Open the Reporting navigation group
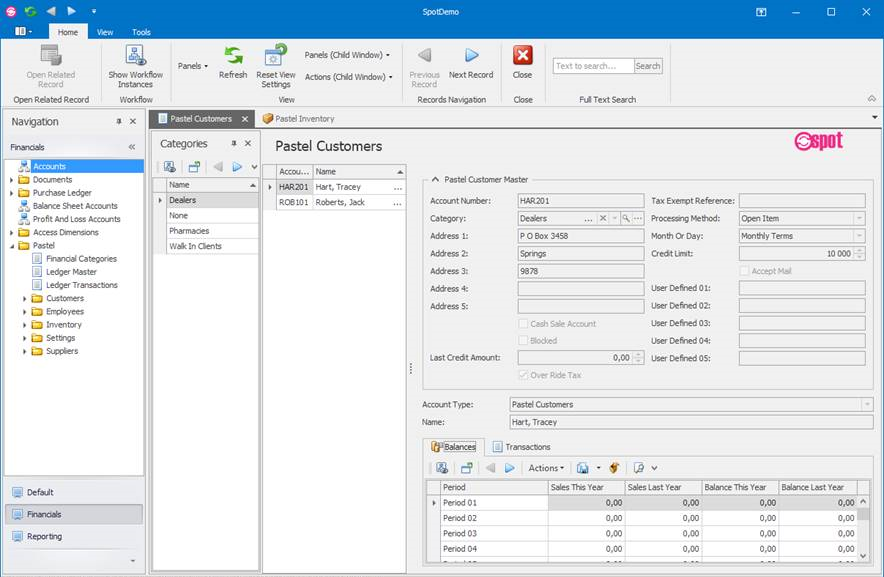Image resolution: width=884 pixels, height=577 pixels. pyautogui.click(x=74, y=536)
